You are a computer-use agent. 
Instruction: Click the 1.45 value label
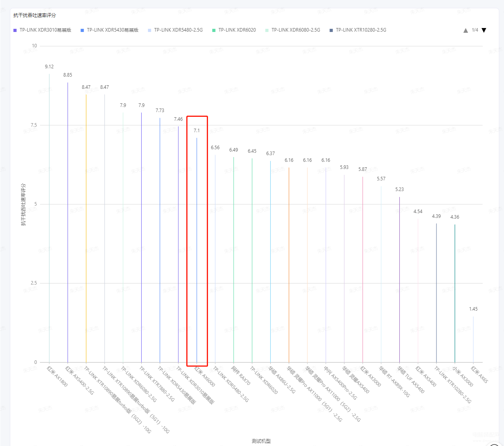tap(473, 309)
